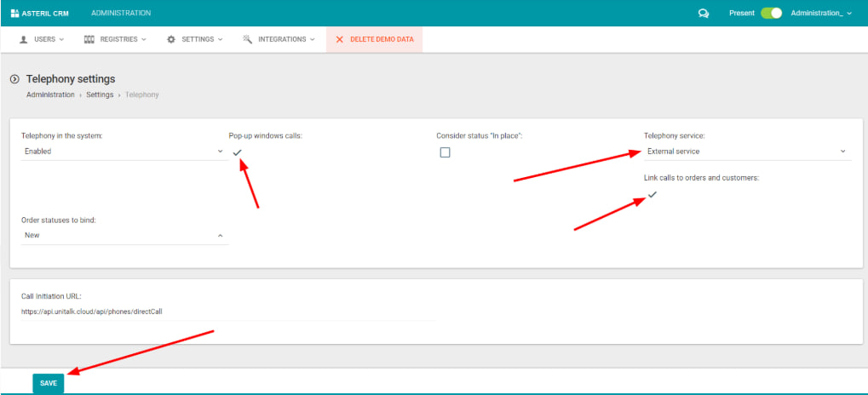Screen dimensions: 868x395
Task: Click the X icon on Delete Demo Data
Action: point(340,40)
